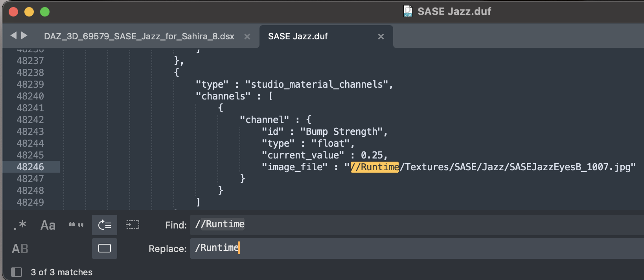Close the DAZ_3D_69579 dsx tab
The height and width of the screenshot is (280, 644).
(247, 37)
